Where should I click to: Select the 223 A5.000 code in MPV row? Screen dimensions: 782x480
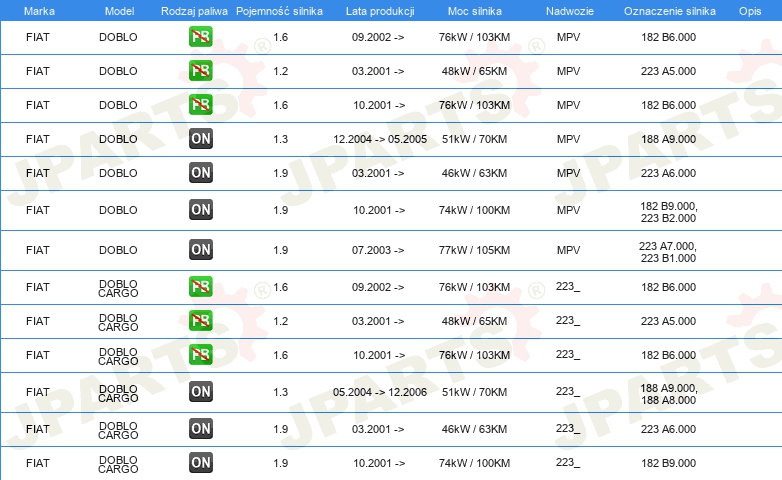[x=668, y=71]
